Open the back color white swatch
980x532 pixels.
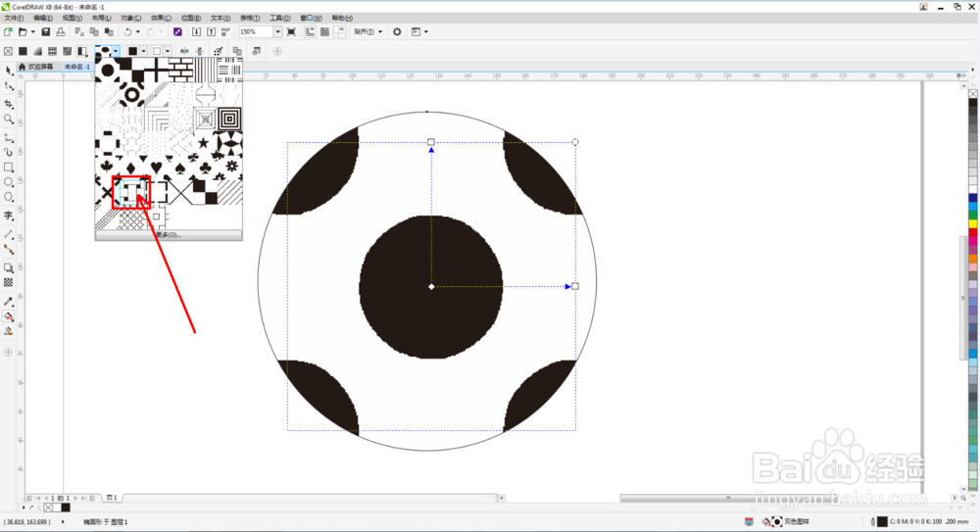click(157, 51)
